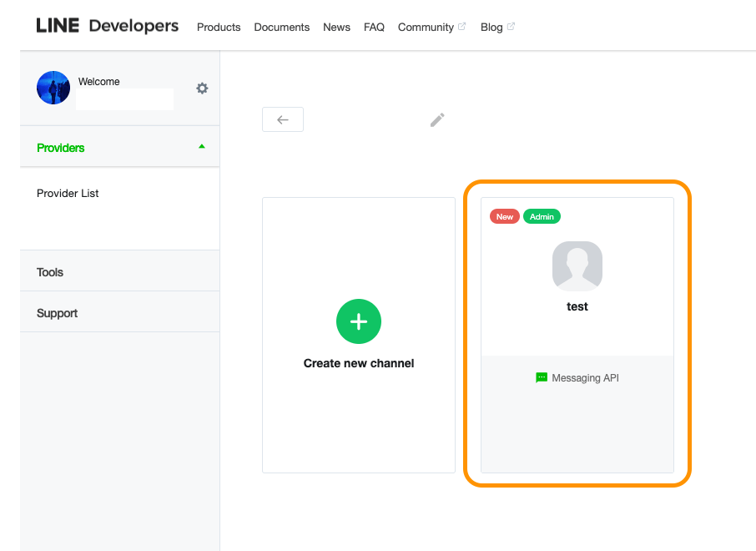The width and height of the screenshot is (756, 551).
Task: Click the LINE Developers logo
Action: point(107,26)
